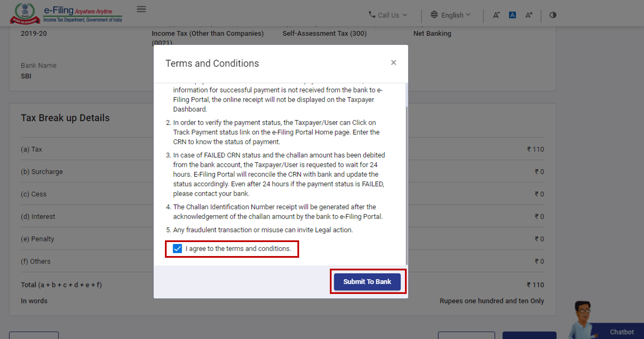Click the Submit To Bank button
This screenshot has height=339, width=644.
(x=367, y=281)
